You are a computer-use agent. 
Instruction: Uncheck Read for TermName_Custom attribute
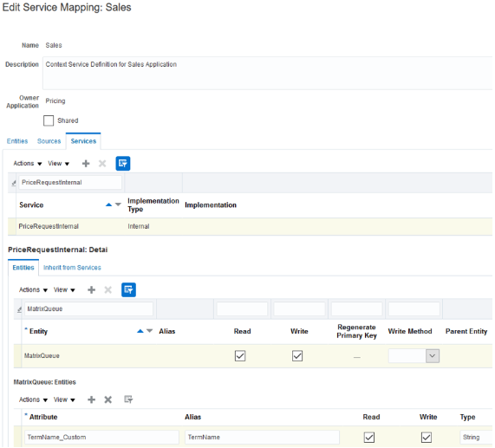click(x=369, y=438)
